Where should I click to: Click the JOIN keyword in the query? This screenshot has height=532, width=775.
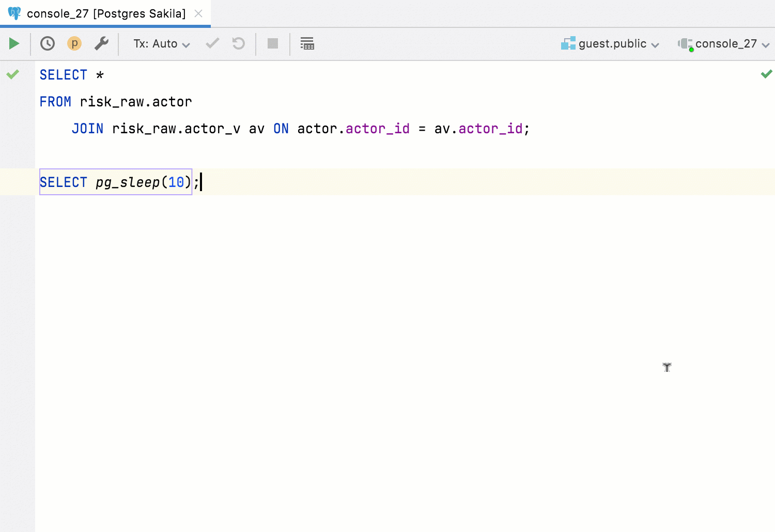(x=87, y=129)
